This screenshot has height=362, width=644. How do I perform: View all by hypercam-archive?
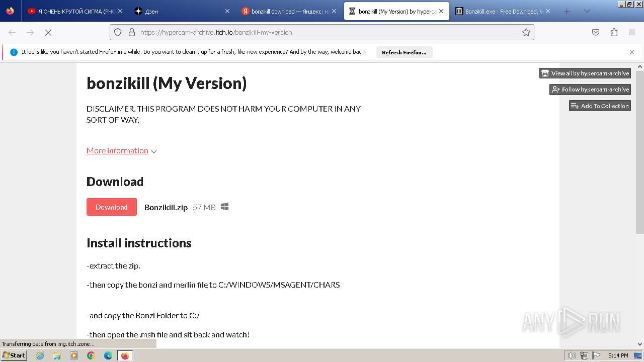pyautogui.click(x=585, y=73)
